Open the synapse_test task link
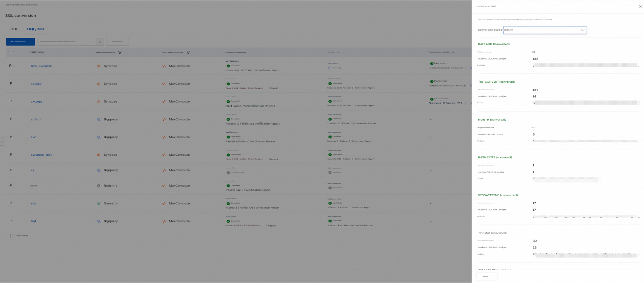644x283 pixels. pyautogui.click(x=41, y=155)
